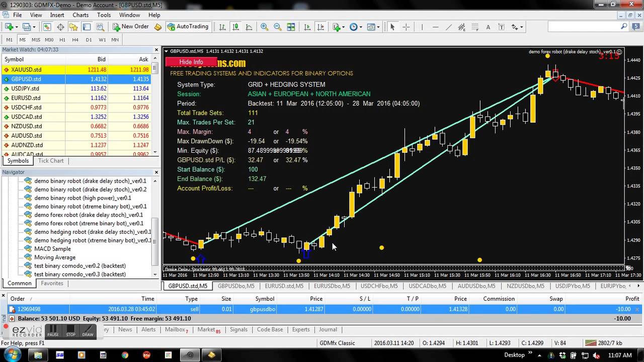Open the Charts menu
This screenshot has height=362, width=644.
80,15
